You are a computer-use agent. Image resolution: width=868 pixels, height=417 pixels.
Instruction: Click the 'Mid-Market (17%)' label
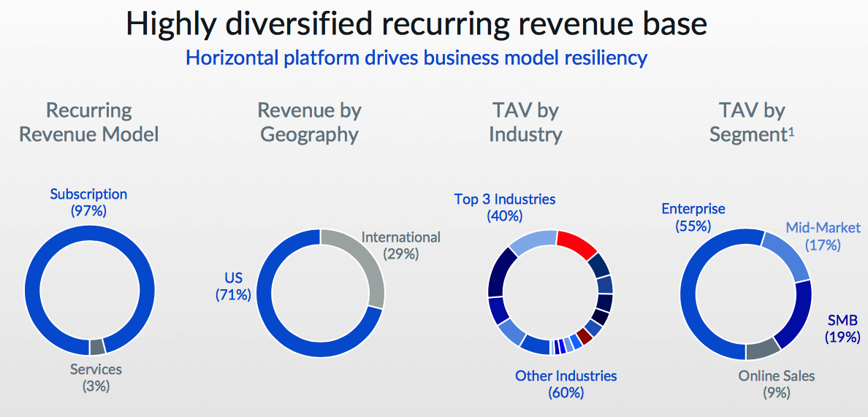pos(823,236)
